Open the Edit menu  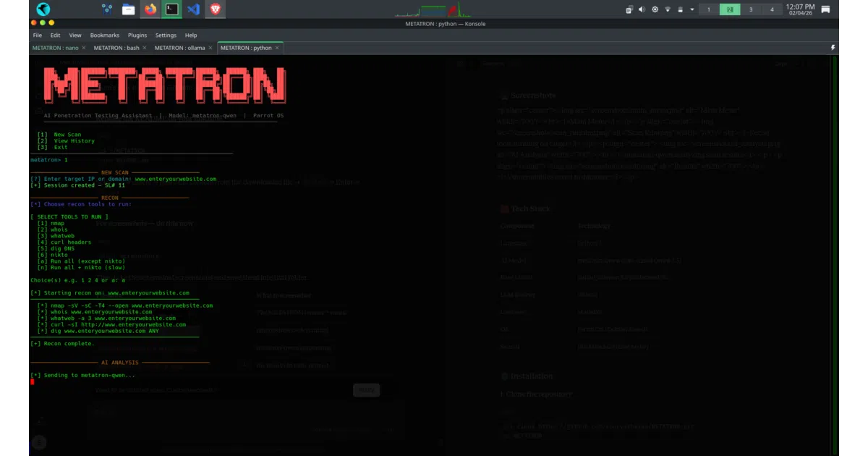[x=55, y=35]
